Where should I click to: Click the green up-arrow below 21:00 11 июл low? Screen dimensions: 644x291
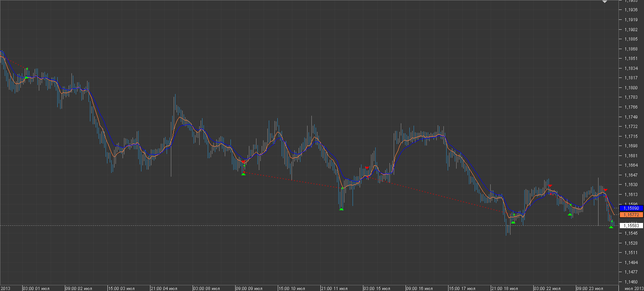point(341,209)
